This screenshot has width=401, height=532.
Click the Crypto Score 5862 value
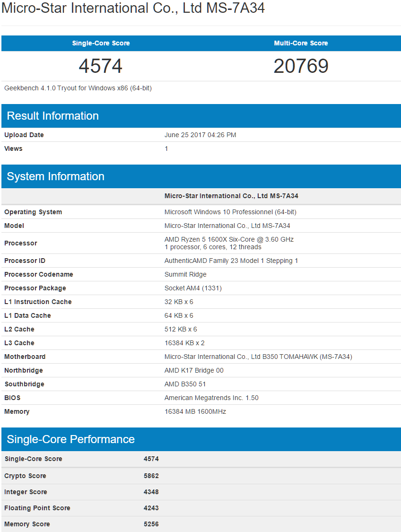click(x=151, y=476)
